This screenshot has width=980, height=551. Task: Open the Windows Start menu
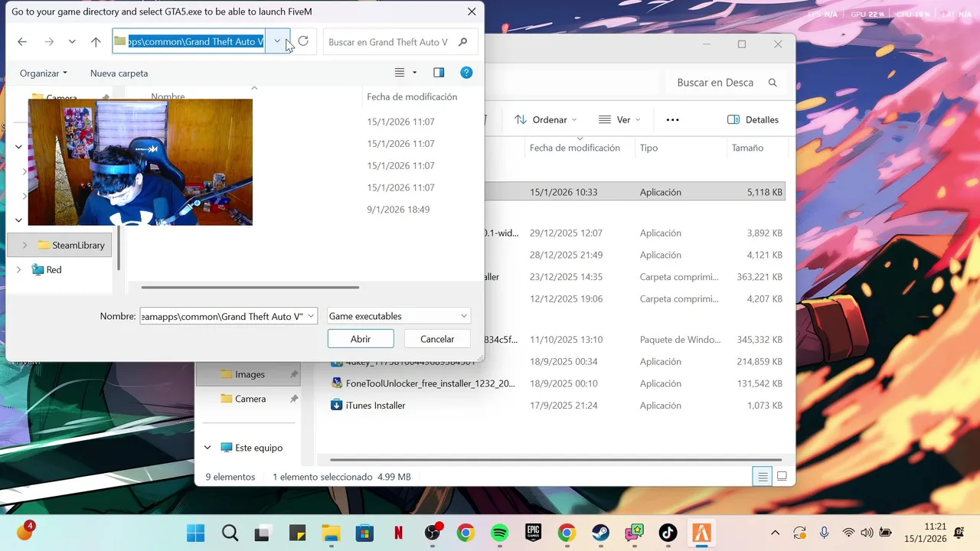196,533
